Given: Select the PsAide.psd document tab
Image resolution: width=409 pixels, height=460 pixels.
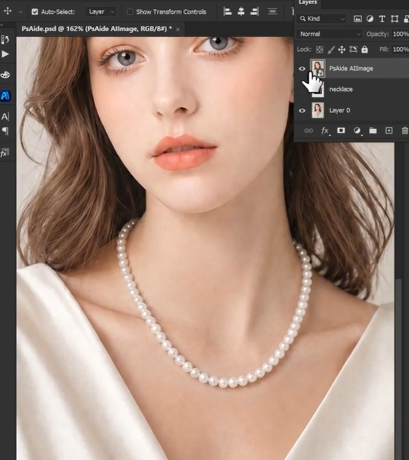Looking at the screenshot, I should [97, 29].
